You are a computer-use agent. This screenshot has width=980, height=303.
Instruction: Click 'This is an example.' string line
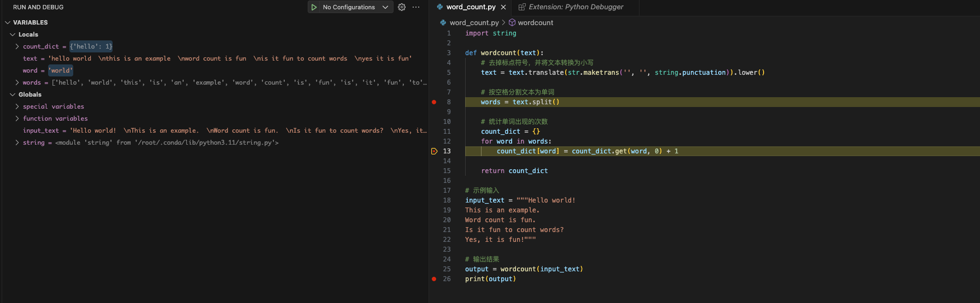(x=502, y=210)
